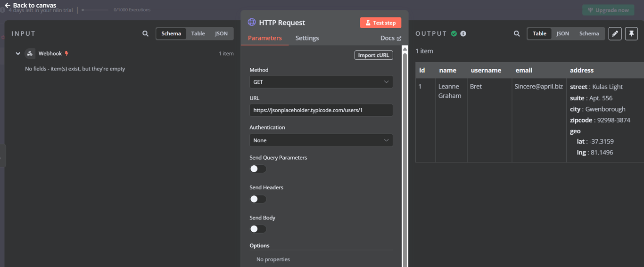Open the Authentication dropdown set to None

pyautogui.click(x=321, y=140)
